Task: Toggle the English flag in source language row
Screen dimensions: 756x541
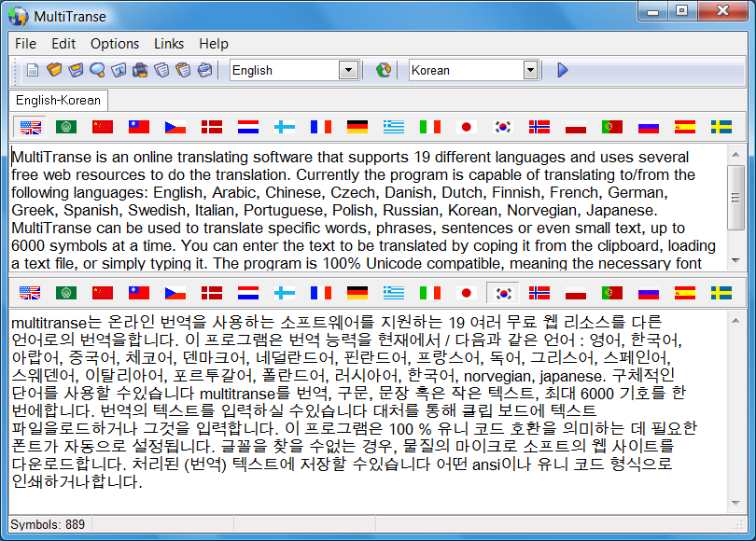Action: 30,127
